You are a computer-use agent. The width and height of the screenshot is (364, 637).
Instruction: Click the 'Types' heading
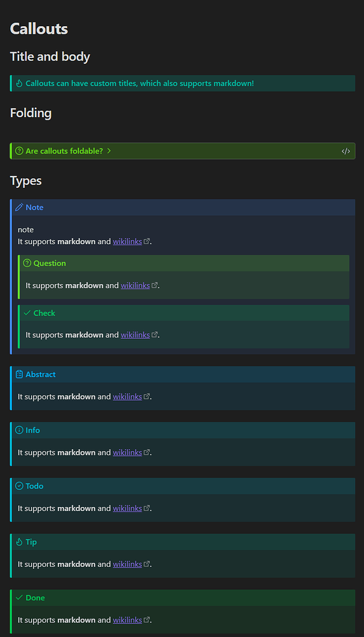click(25, 180)
